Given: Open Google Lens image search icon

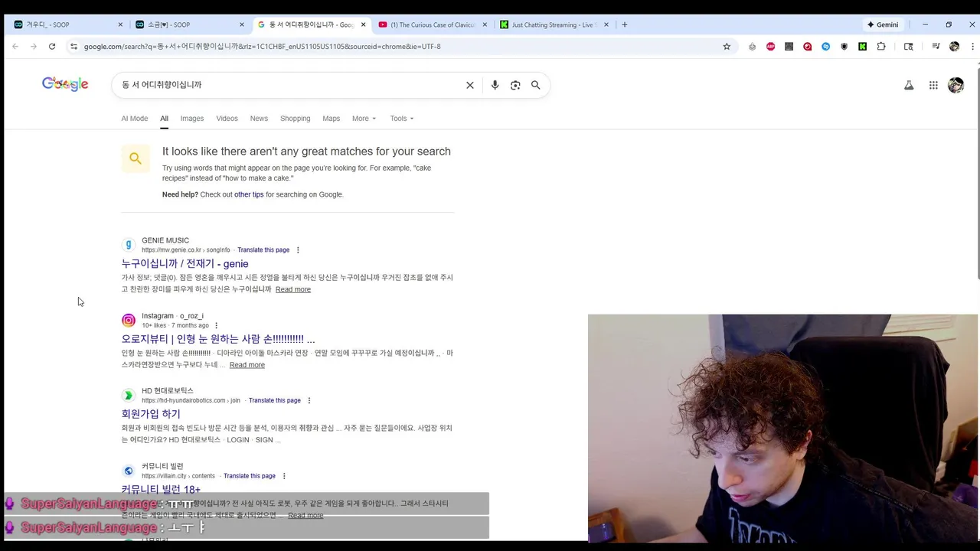Looking at the screenshot, I should (x=515, y=85).
